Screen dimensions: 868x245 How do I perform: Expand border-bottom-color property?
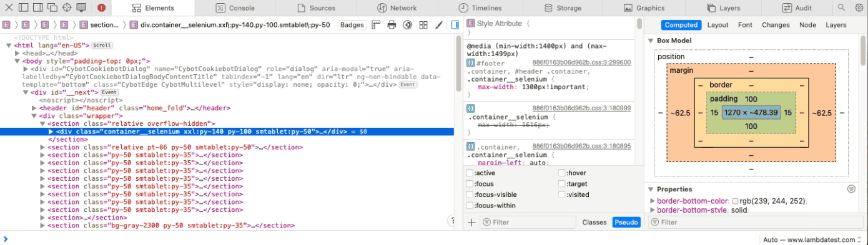tap(653, 201)
